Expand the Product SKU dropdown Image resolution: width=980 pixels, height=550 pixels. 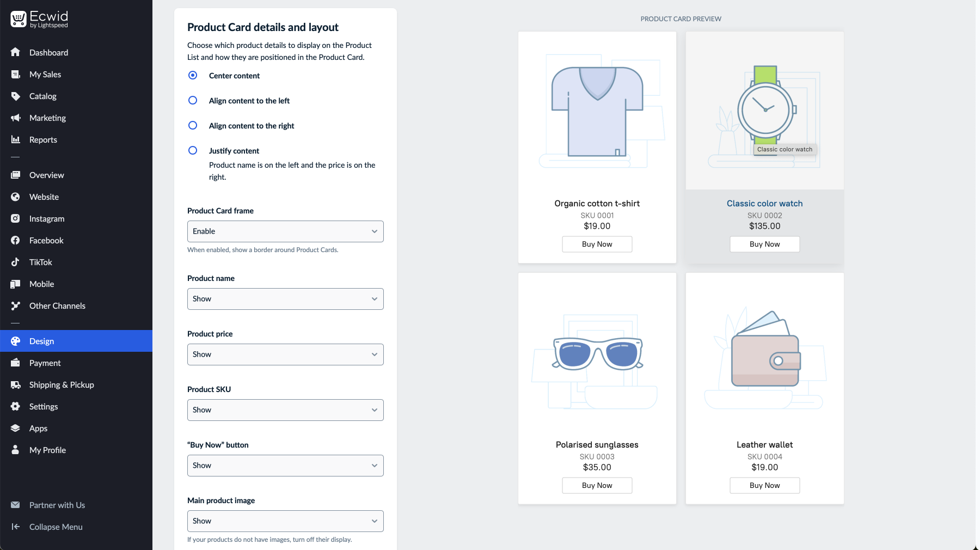coord(285,410)
